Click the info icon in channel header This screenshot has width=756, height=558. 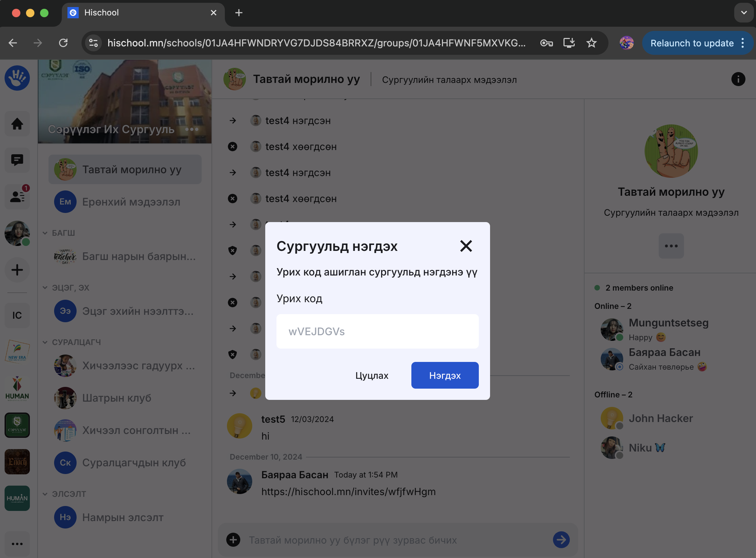pyautogui.click(x=738, y=79)
